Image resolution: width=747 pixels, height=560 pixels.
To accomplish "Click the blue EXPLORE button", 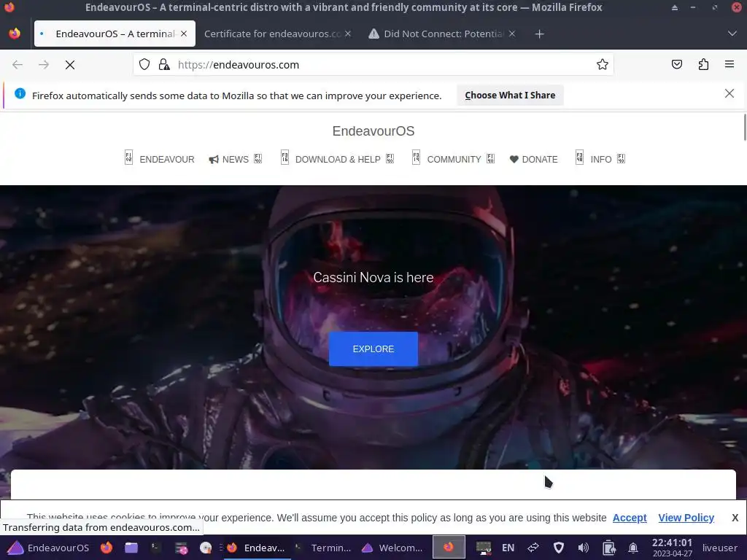I will [373, 349].
